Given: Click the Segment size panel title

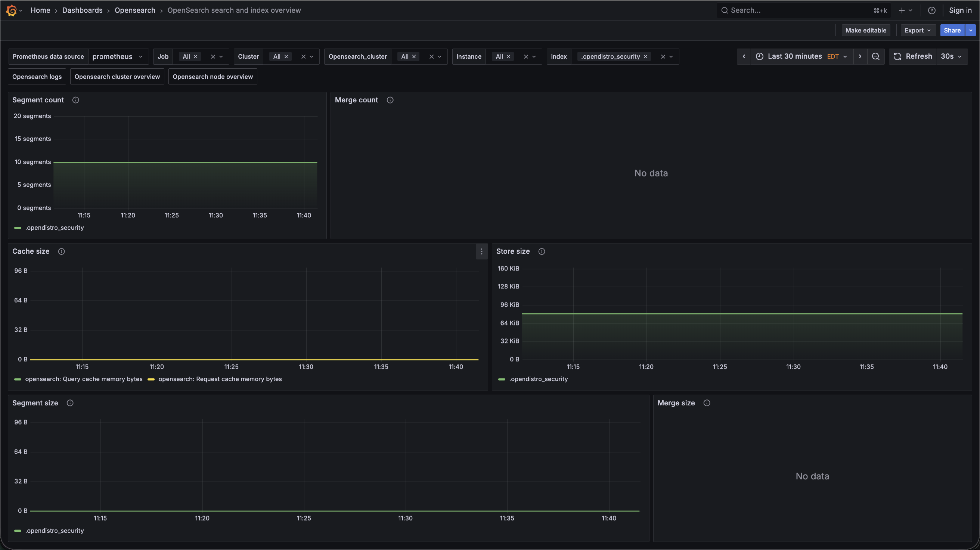Looking at the screenshot, I should tap(35, 403).
